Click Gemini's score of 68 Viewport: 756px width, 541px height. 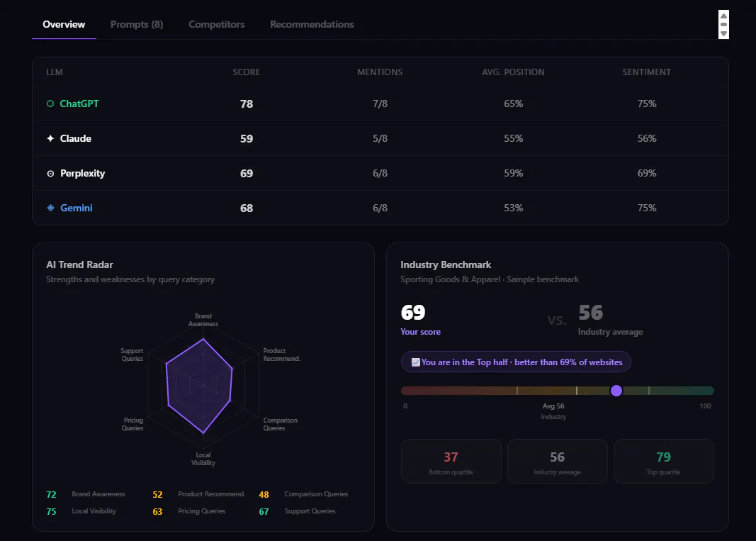(247, 208)
